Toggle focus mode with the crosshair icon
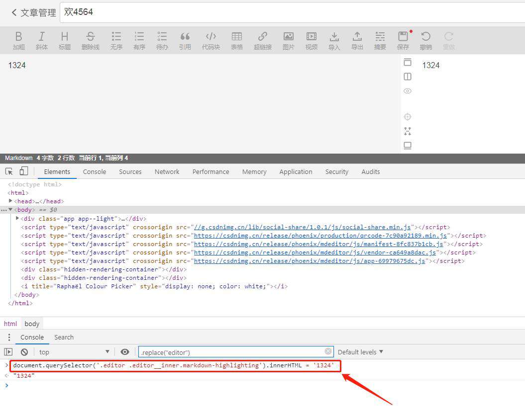Screen dimensions: 525x420 point(408,117)
